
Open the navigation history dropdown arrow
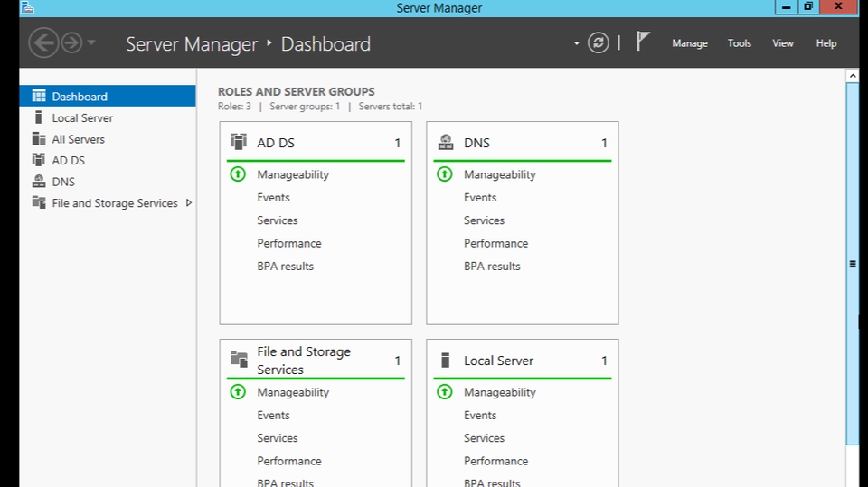91,43
